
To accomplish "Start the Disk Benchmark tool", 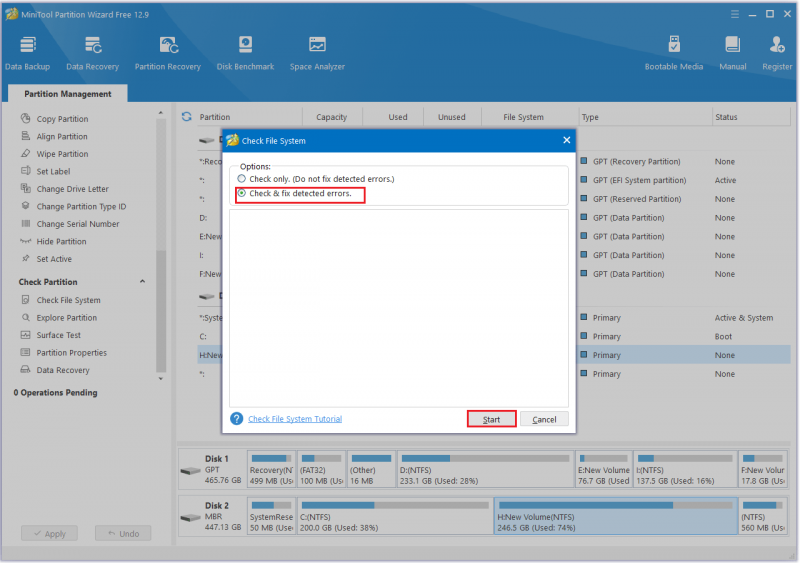I will point(245,53).
